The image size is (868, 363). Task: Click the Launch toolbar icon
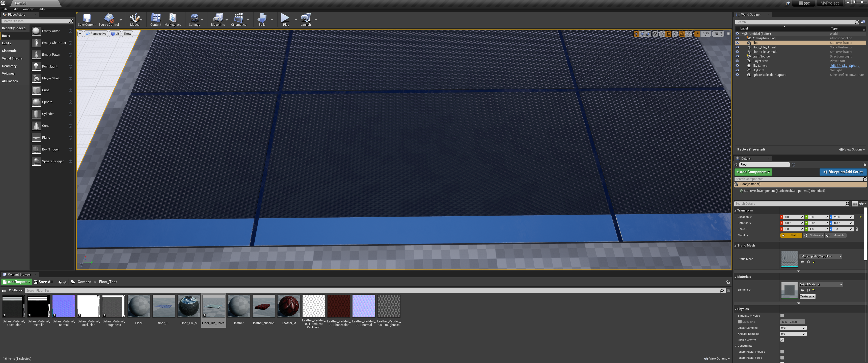pos(306,19)
